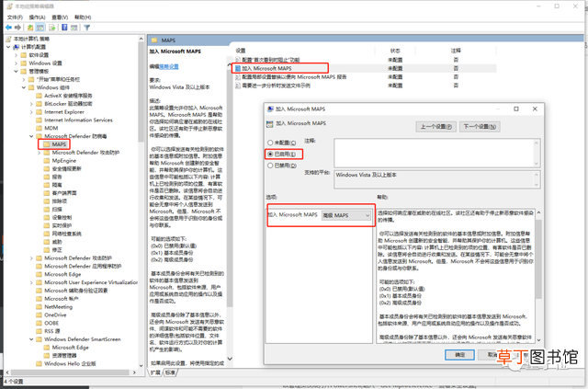Click the scroll-right arrow of the tree horizontal scrollbar
Screen dimensions: 588x389
(135, 372)
